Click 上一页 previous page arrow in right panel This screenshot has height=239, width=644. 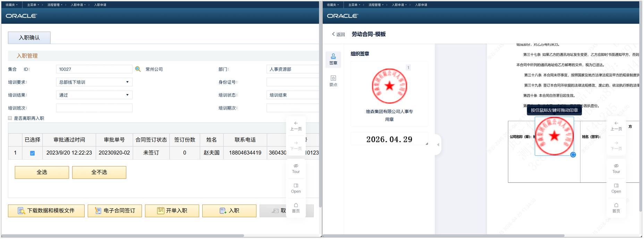[616, 126]
